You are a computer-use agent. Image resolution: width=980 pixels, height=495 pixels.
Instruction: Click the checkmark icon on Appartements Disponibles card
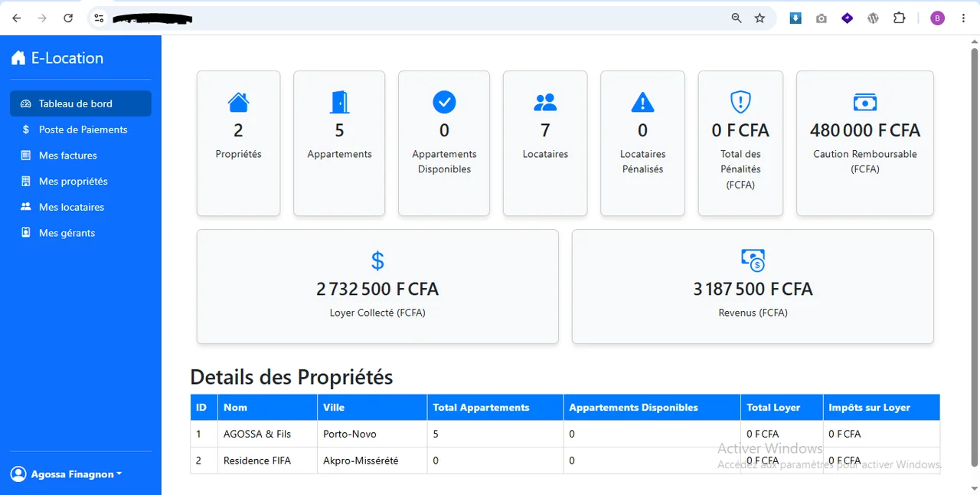pyautogui.click(x=444, y=102)
